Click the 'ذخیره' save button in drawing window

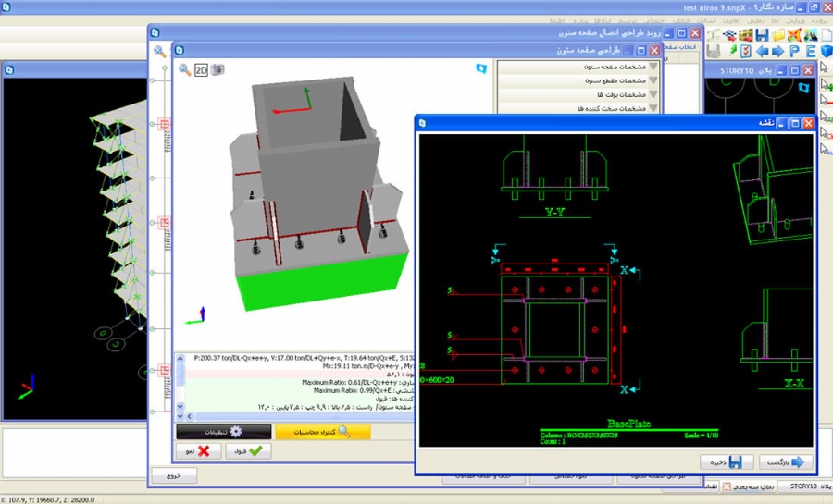[x=725, y=461]
